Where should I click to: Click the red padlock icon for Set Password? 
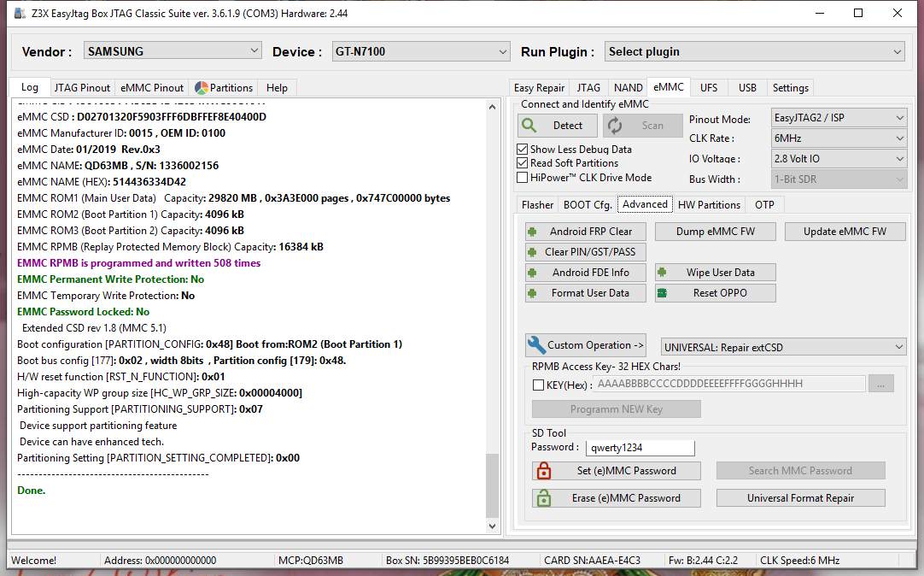coord(544,471)
